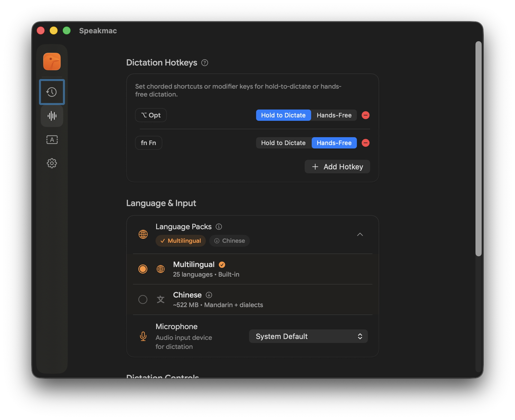This screenshot has width=515, height=420.
Task: Open the text transform sidebar icon
Action: (52, 139)
